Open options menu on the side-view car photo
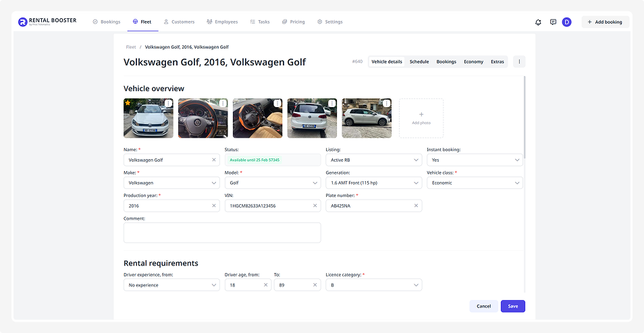The height and width of the screenshot is (333, 644). (x=386, y=103)
